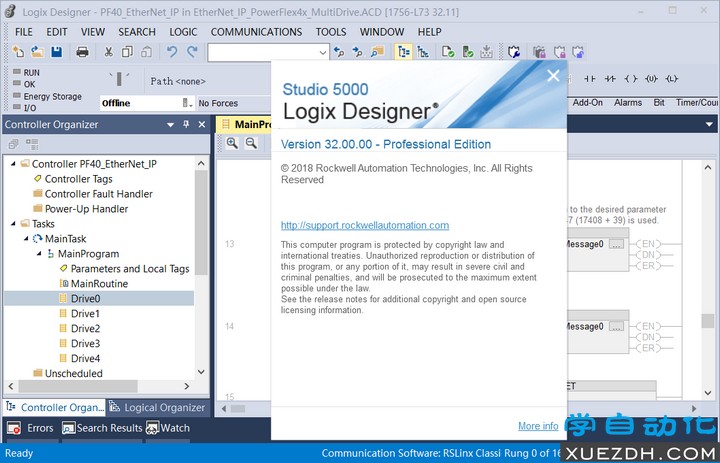The image size is (720, 463).
Task: Open the LOGIC menu
Action: click(x=183, y=32)
